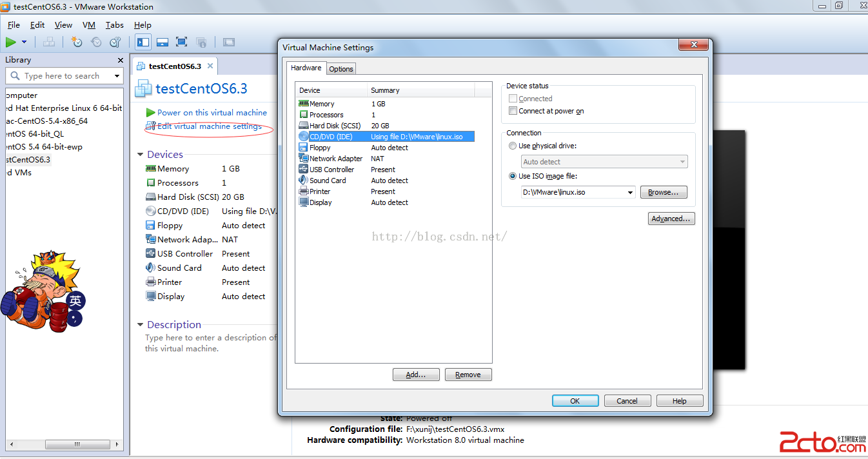Toggle the Show Library toolbar icon
The height and width of the screenshot is (459, 868).
pos(143,43)
